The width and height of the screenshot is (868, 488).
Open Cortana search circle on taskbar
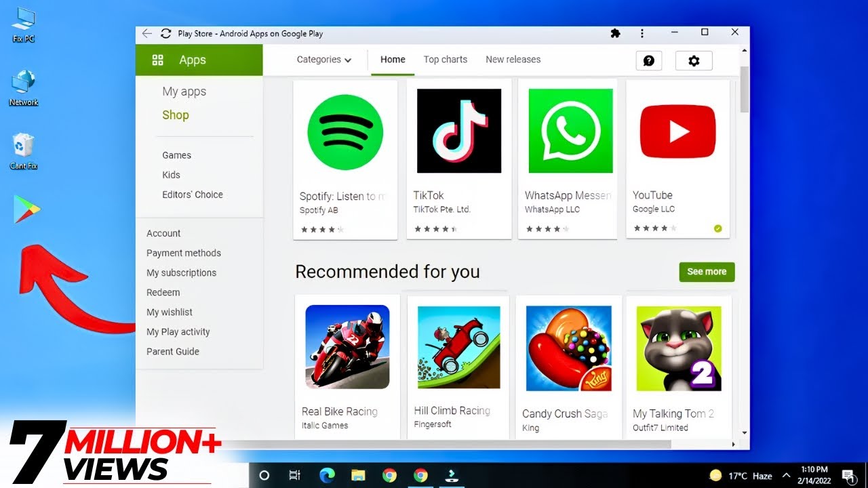click(x=264, y=475)
